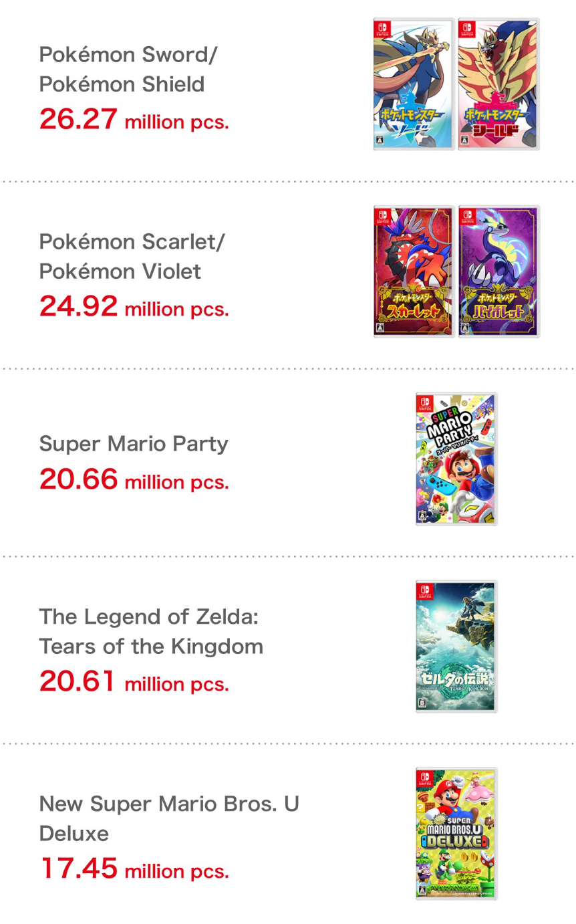Select the Super Mario Party title text
The width and height of the screenshot is (576, 924).
click(134, 443)
